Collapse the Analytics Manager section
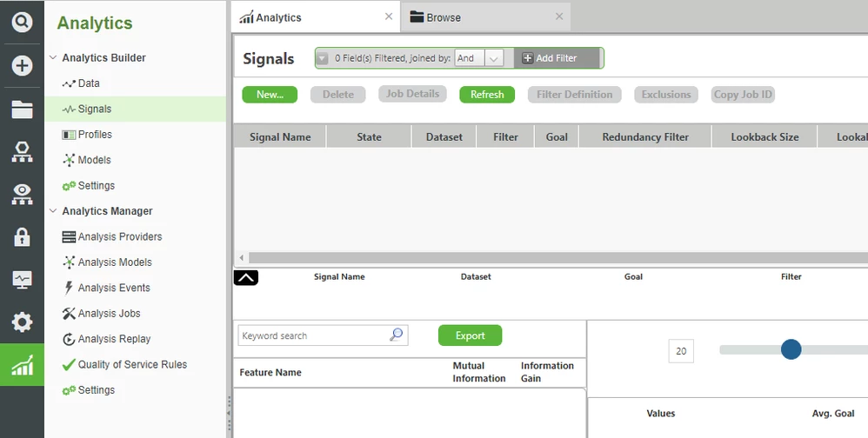The height and width of the screenshot is (438, 868). (x=53, y=210)
